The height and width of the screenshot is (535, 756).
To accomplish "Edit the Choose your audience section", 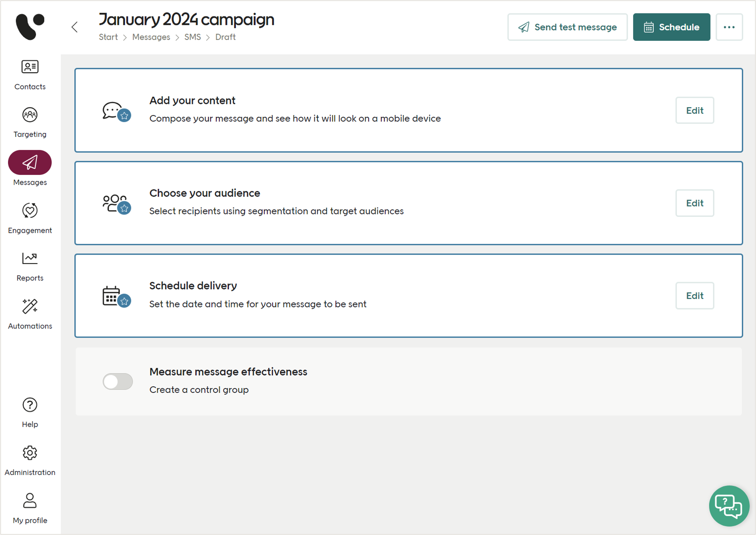I will [694, 203].
